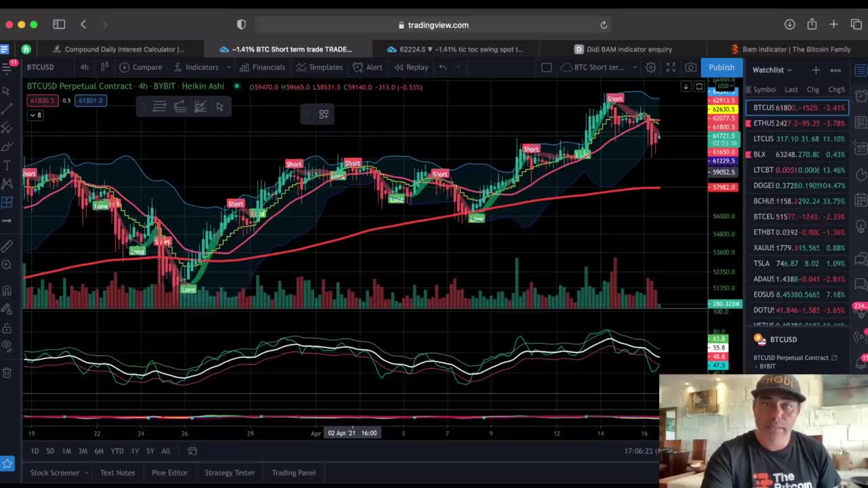Create an Alert from the toolbar
Viewport: 868px width, 488px height.
368,67
